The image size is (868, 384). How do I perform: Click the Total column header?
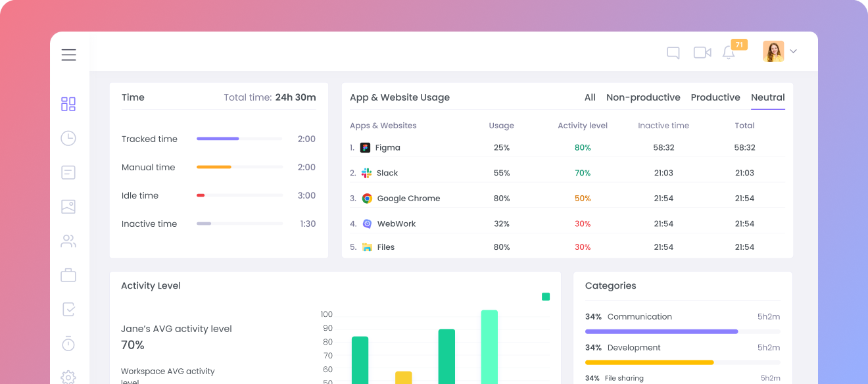tap(744, 126)
